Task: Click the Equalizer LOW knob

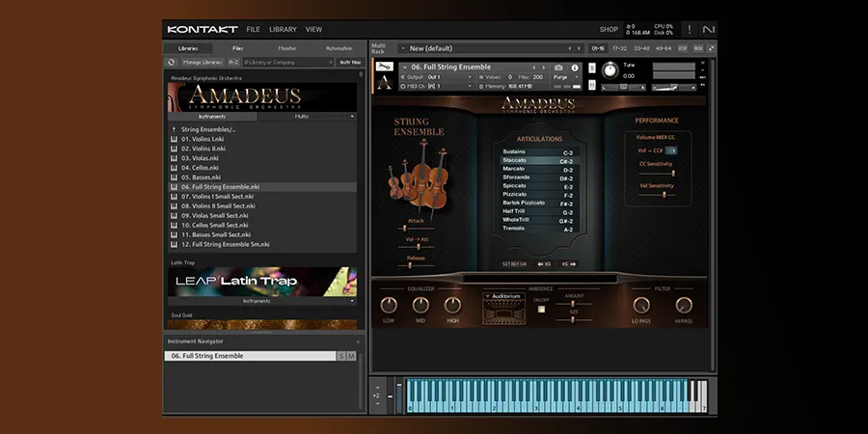Action: point(389,305)
